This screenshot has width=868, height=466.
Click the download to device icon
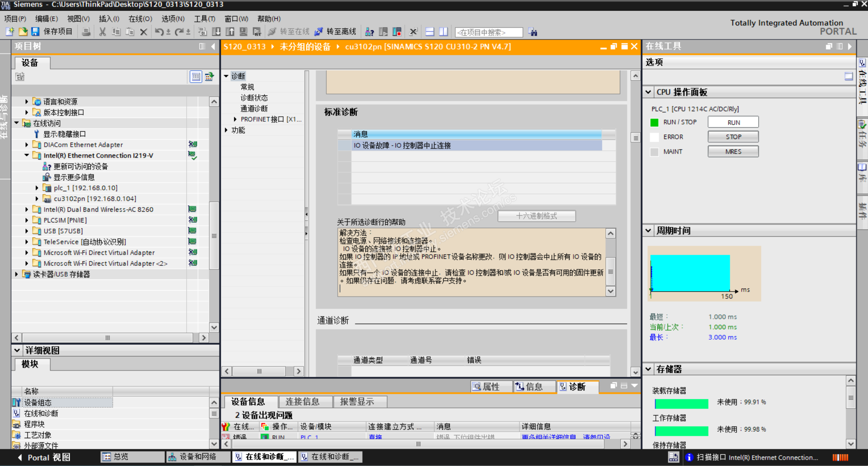click(216, 32)
